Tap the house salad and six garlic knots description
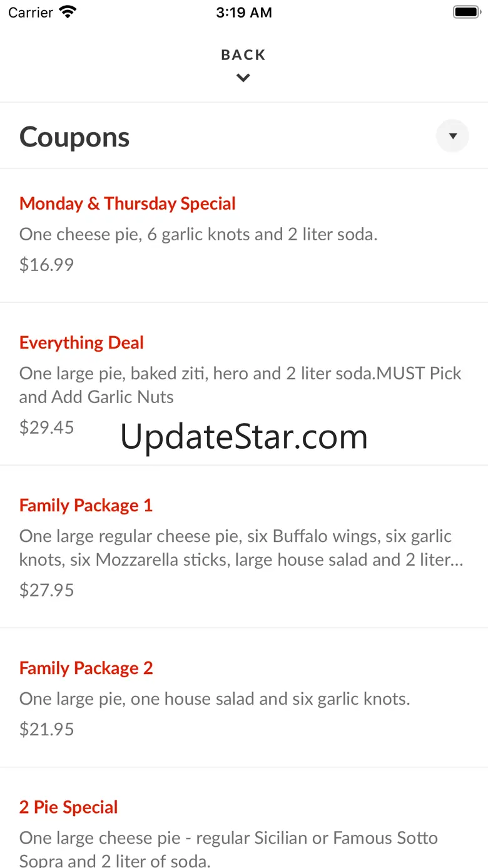 coord(215,698)
